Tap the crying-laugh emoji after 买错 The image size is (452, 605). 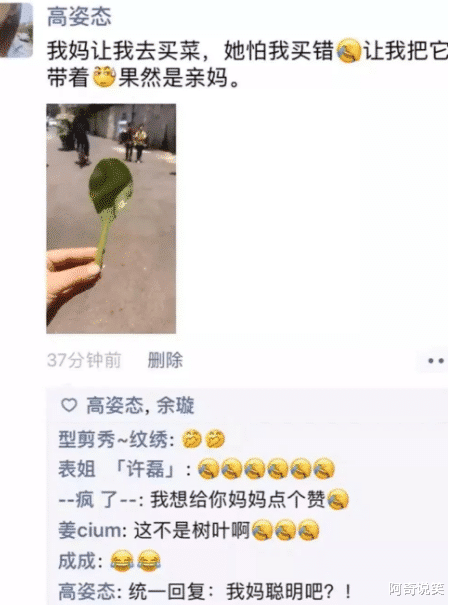coord(348,50)
